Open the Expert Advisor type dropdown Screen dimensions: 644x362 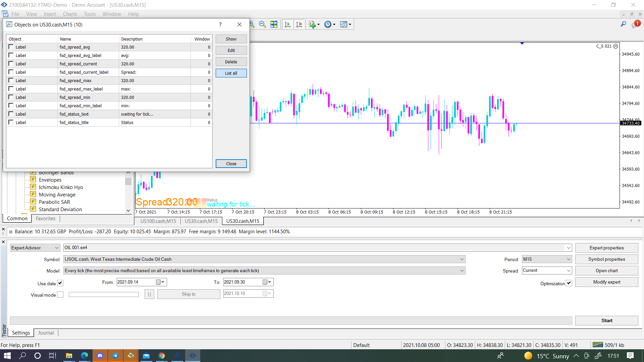[35, 248]
